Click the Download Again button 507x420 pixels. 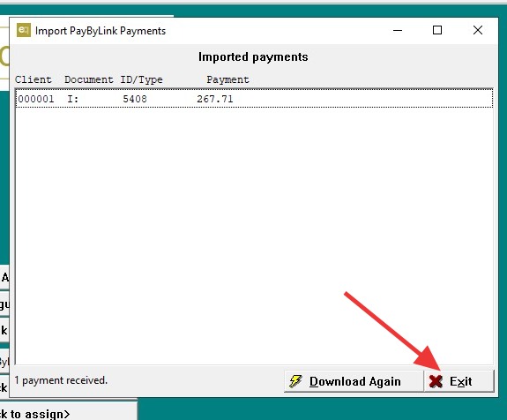pyautogui.click(x=354, y=381)
